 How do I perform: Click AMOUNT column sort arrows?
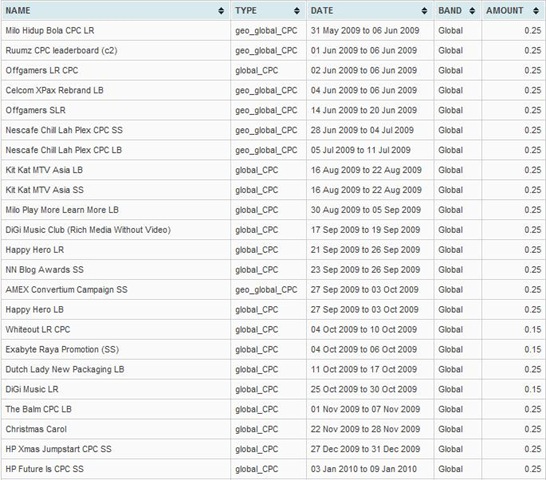click(x=536, y=11)
